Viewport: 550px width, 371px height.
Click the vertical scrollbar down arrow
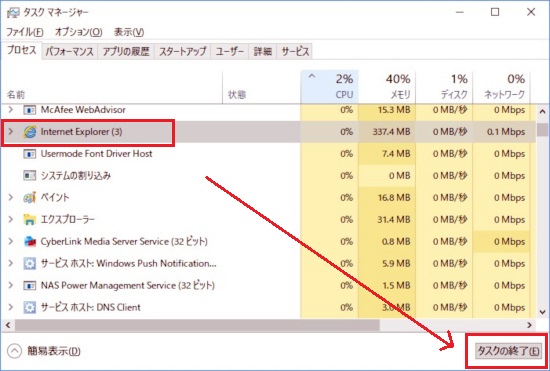pyautogui.click(x=542, y=311)
